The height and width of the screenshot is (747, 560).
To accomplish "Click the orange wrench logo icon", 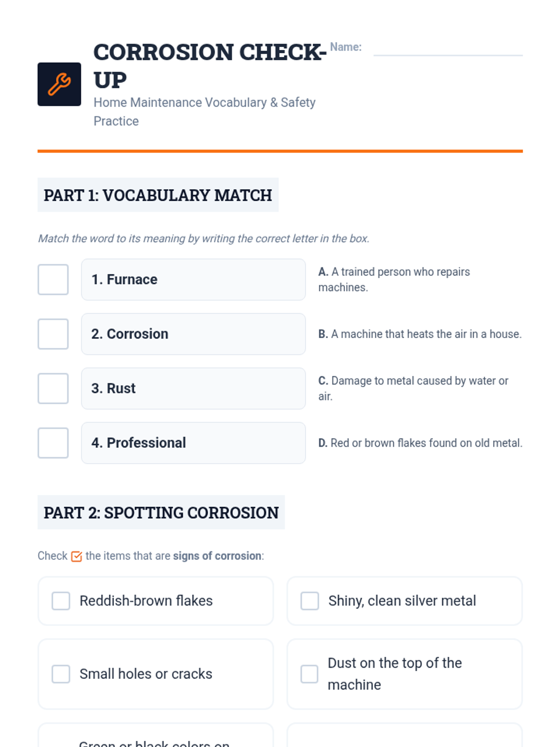I will coord(59,84).
